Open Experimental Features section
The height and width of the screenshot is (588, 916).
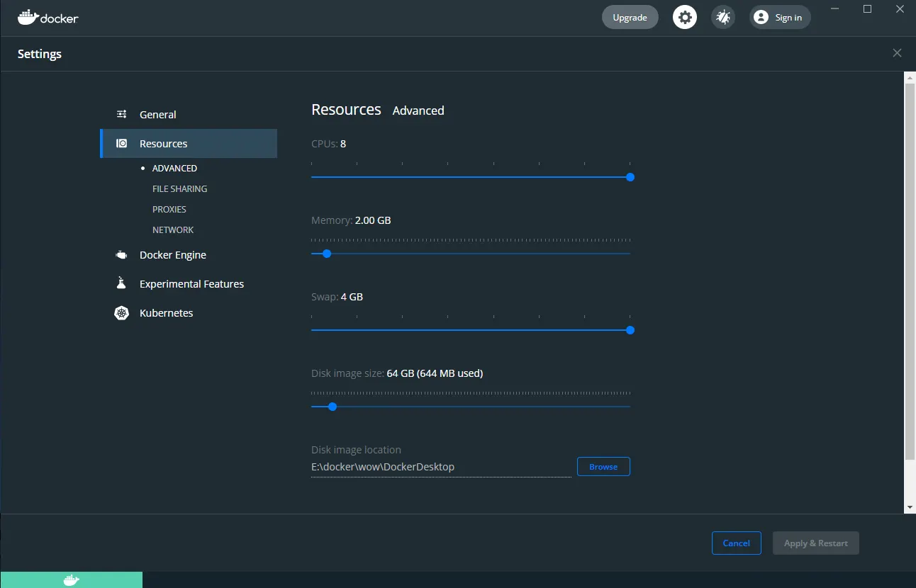189,283
